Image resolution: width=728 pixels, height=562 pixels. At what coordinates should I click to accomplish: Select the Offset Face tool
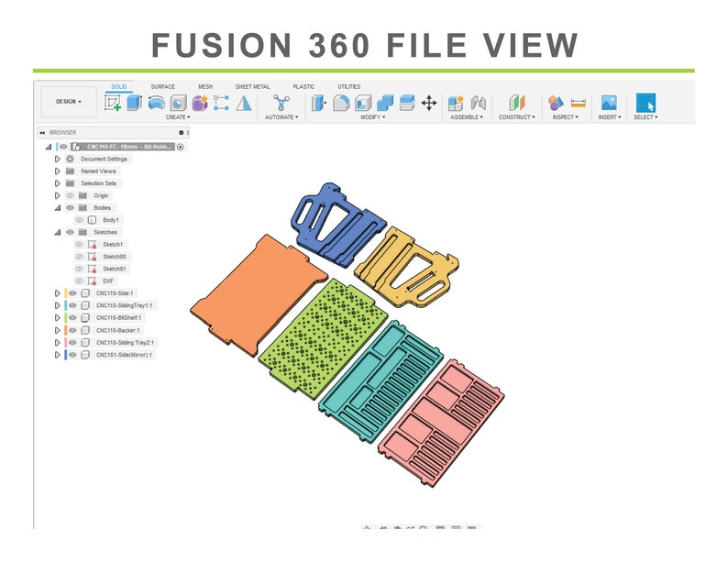(407, 103)
